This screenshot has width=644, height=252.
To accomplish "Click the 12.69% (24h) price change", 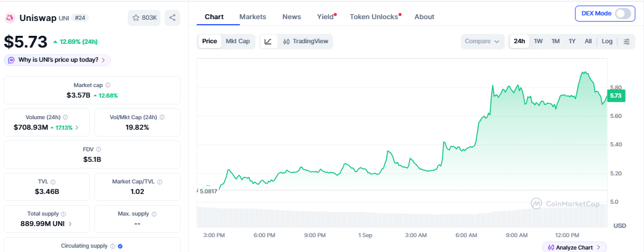I will 75,41.
